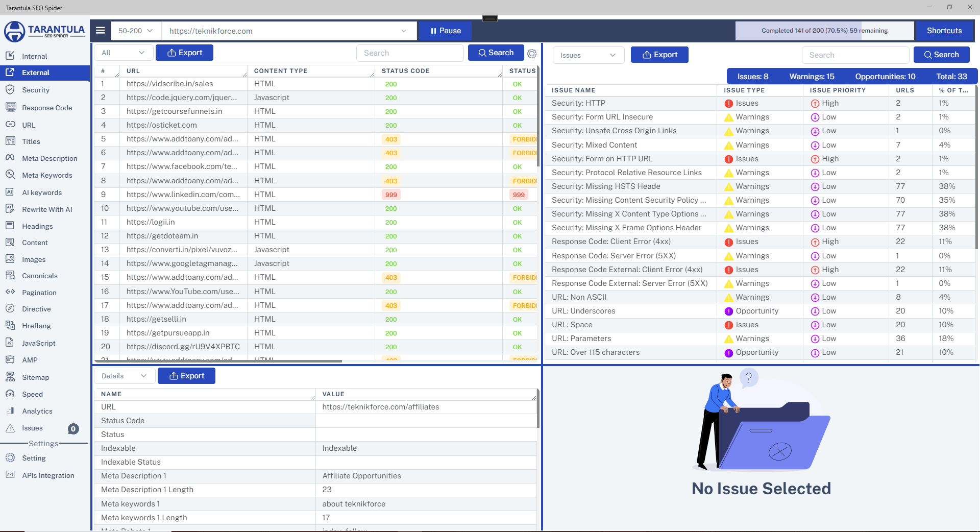Select issue Response Code: Client Error (4xx)
980x532 pixels.
[761, 241]
